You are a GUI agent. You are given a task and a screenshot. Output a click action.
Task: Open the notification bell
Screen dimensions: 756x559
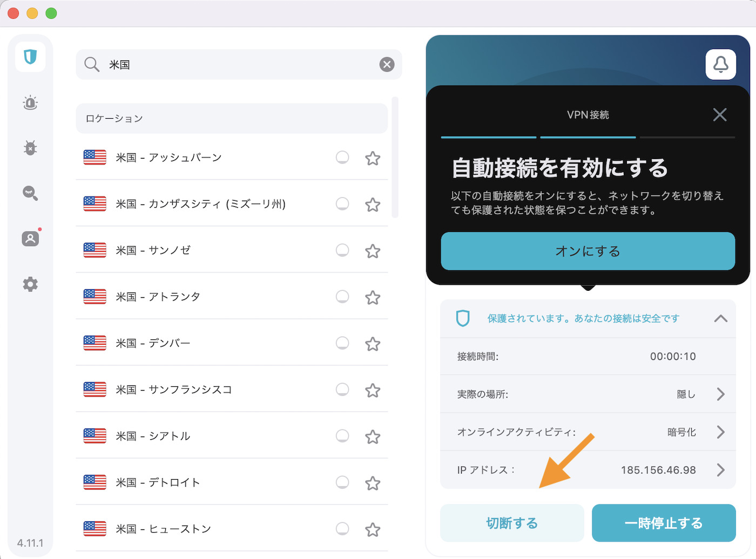point(721,65)
